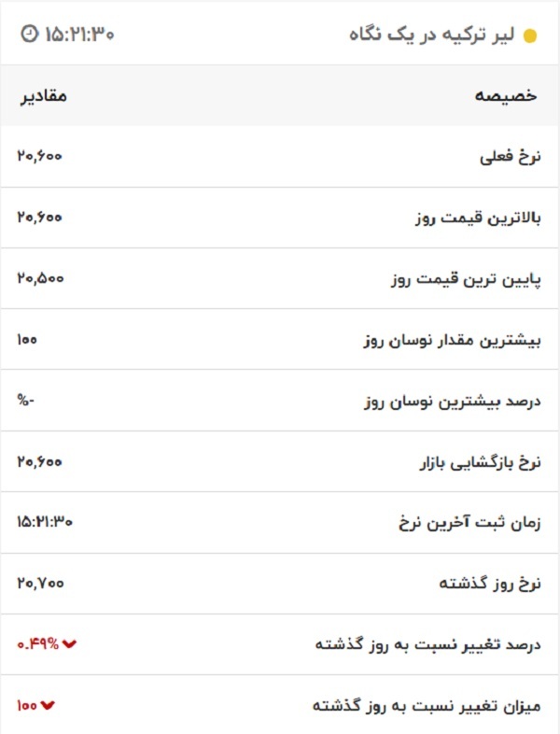The image size is (560, 734).
Task: Click the red down arrow next to ۱۰۰
Action: (x=49, y=705)
